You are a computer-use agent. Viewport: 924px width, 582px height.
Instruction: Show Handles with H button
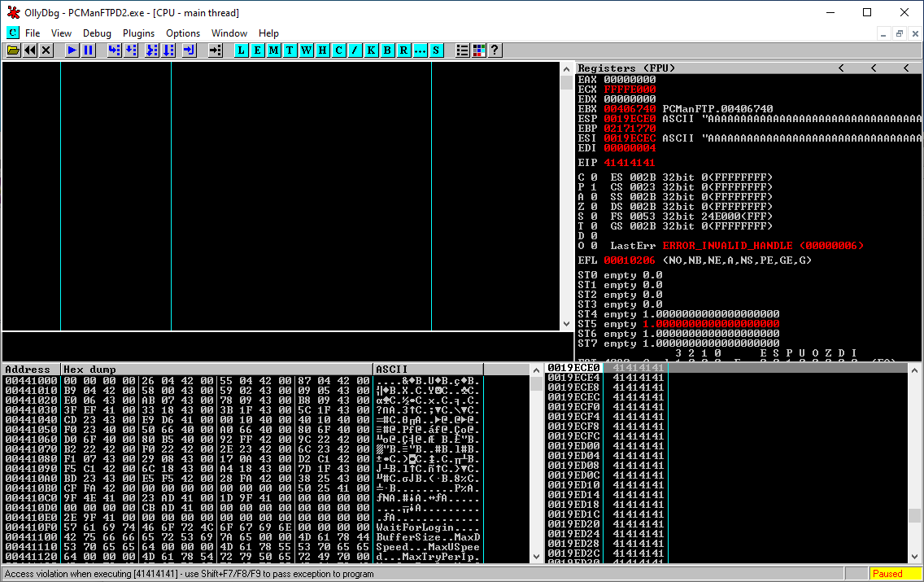(322, 50)
